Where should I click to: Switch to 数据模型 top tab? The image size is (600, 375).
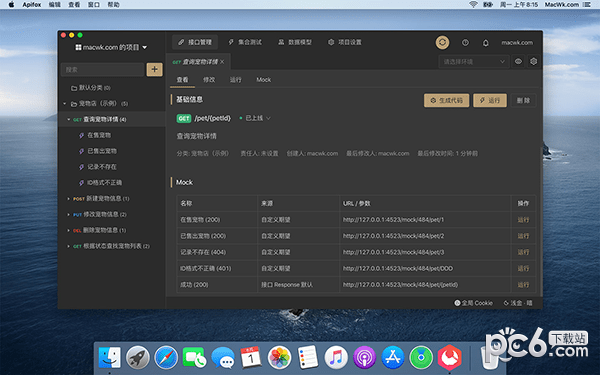[295, 42]
